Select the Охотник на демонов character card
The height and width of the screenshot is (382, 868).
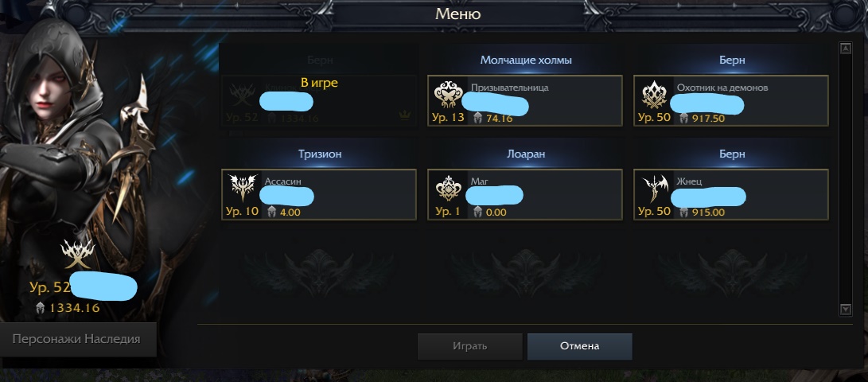coord(730,101)
